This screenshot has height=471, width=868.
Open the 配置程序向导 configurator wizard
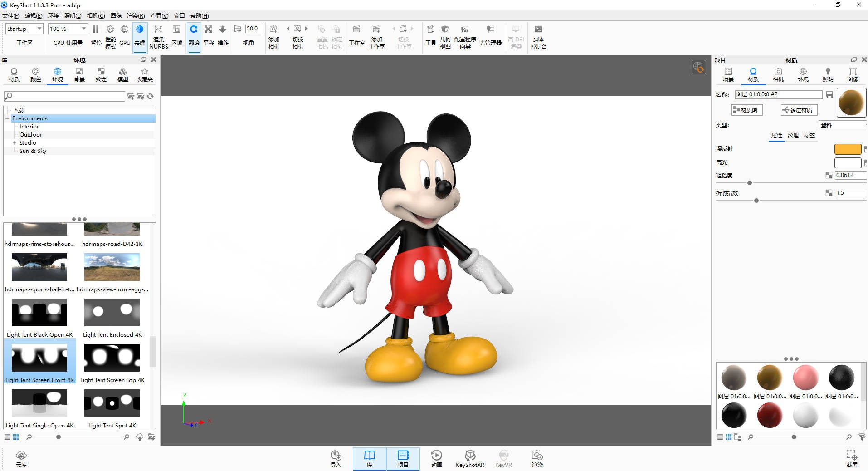coord(465,36)
